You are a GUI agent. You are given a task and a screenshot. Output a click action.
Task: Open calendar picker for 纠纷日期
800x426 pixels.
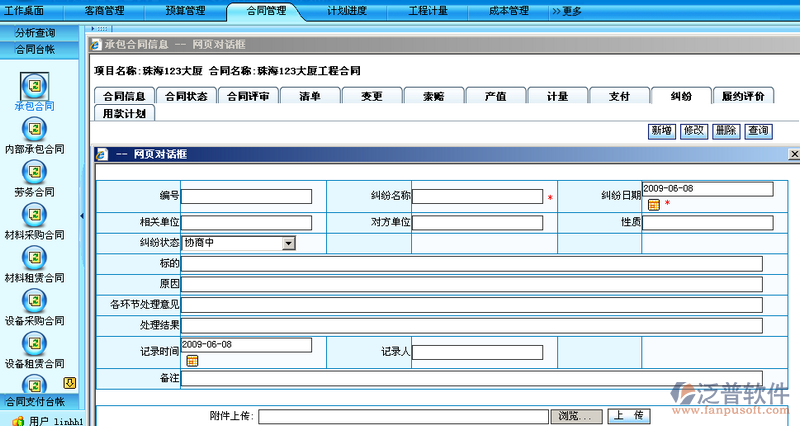653,204
